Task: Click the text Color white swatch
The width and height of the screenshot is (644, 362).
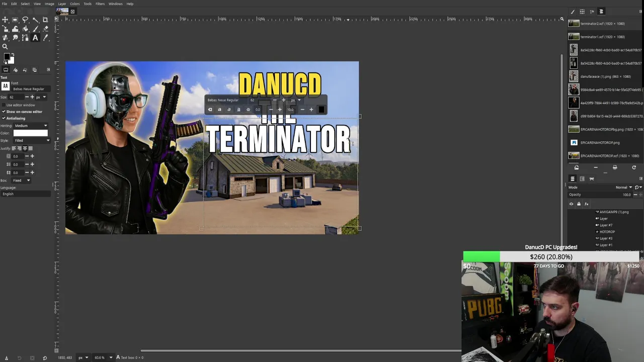Action: click(x=30, y=133)
